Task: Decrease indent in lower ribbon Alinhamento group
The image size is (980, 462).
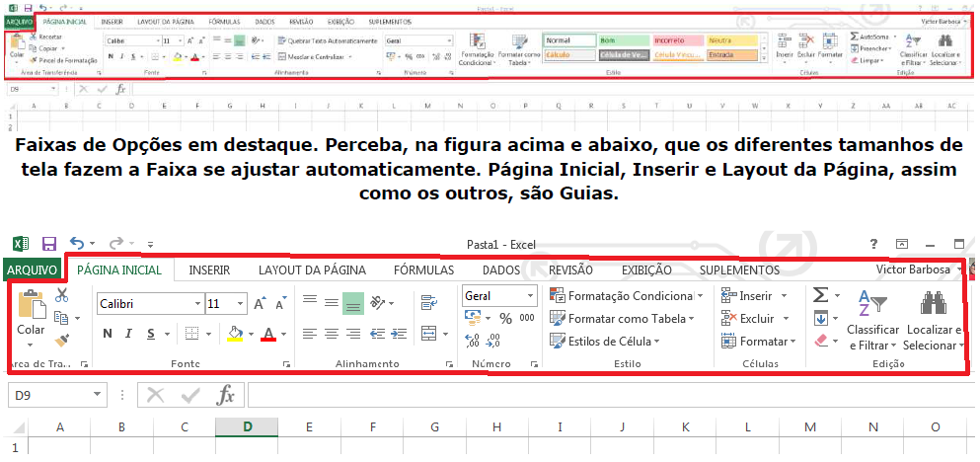Action: 377,334
